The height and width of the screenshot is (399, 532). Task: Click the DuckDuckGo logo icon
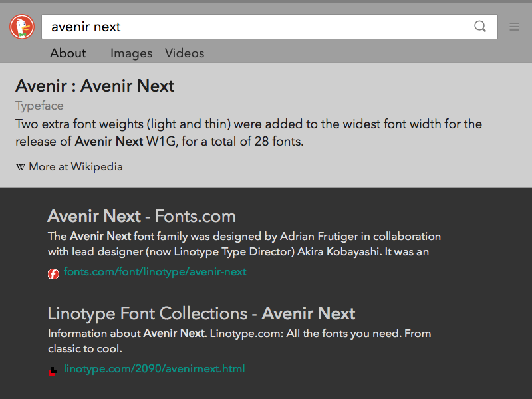point(22,27)
